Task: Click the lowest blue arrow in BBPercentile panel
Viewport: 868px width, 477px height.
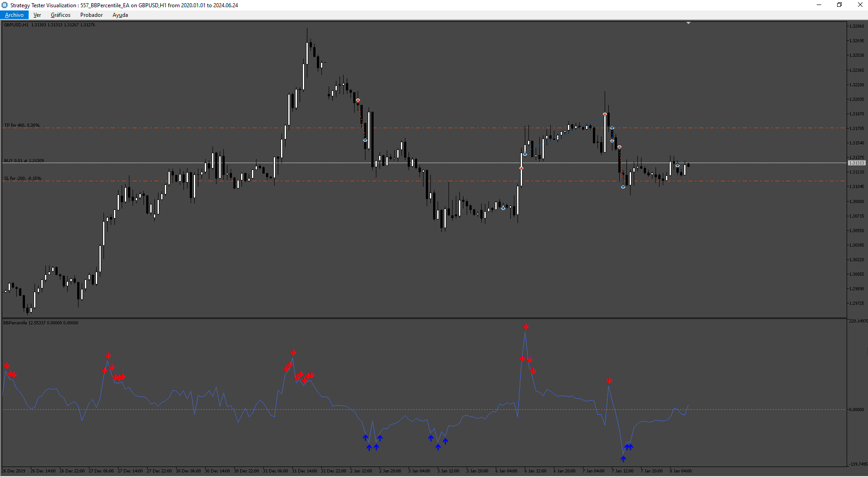Action: tap(623, 459)
